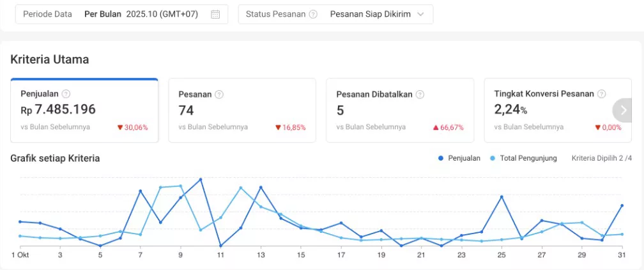Image resolution: width=644 pixels, height=270 pixels.
Task: Click the 66,67% change value
Action: click(x=452, y=127)
